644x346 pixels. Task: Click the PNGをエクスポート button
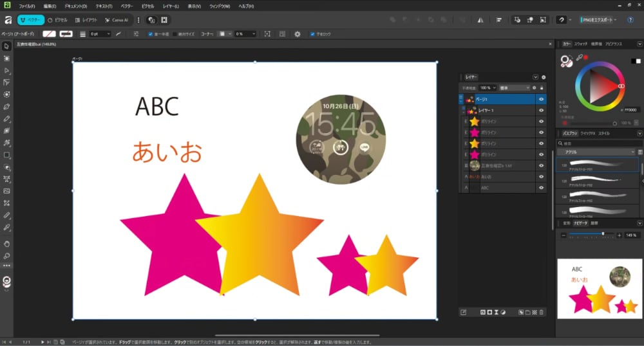[x=598, y=20]
